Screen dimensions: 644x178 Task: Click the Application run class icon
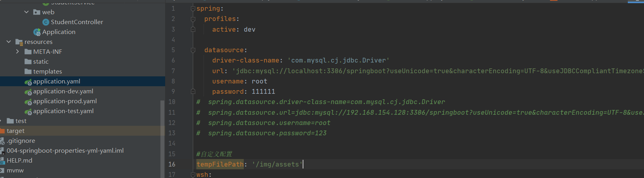click(37, 32)
